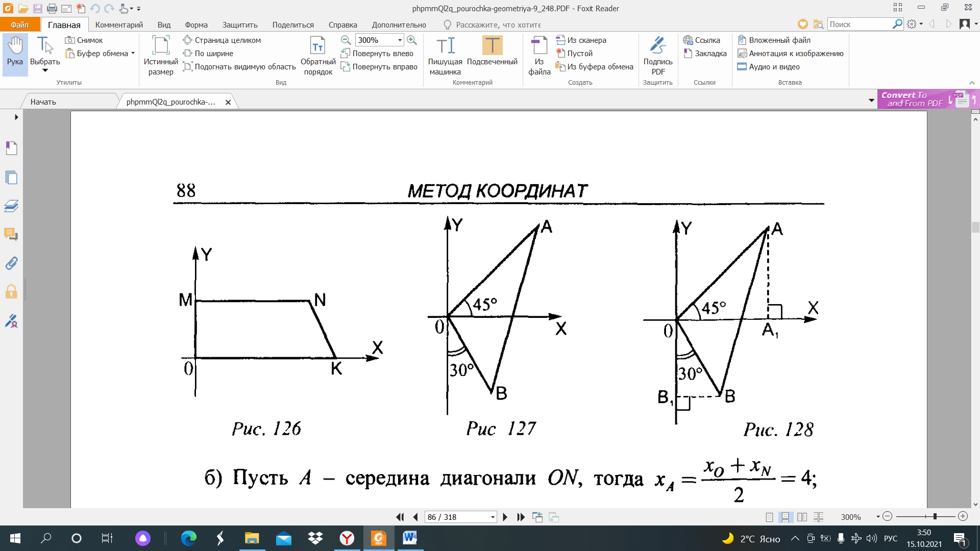Add Image Annotation (Аннотация к изображению)
The image size is (980, 551).
coord(791,53)
